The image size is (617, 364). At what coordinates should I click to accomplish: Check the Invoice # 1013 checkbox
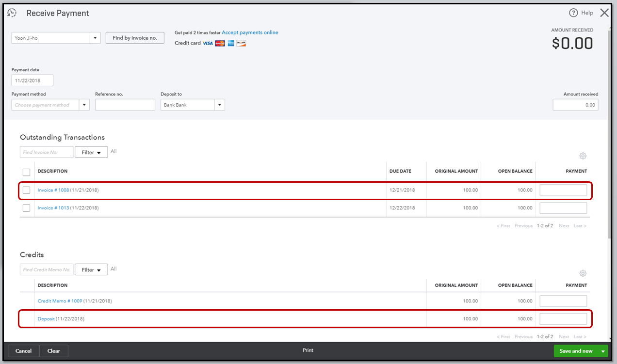(26, 207)
